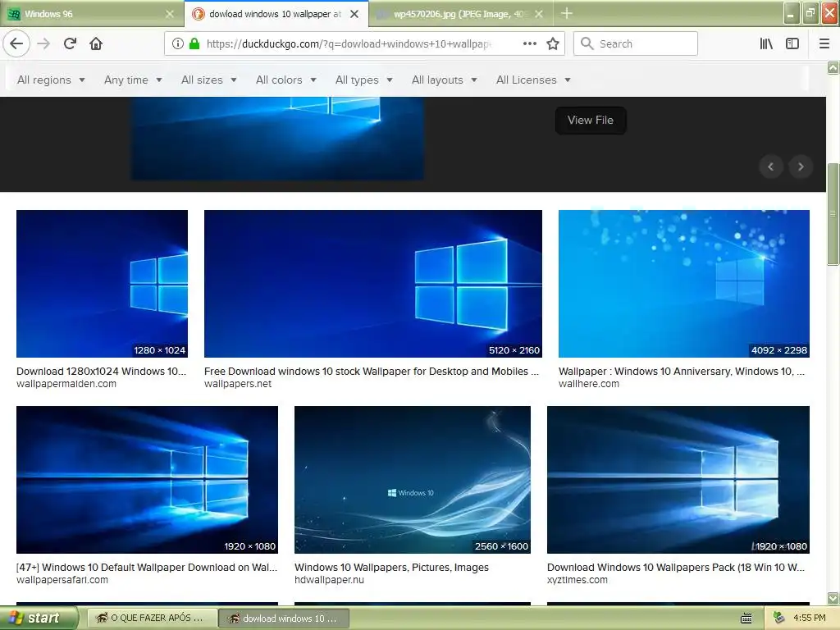Expand the Any time filter

[133, 80]
